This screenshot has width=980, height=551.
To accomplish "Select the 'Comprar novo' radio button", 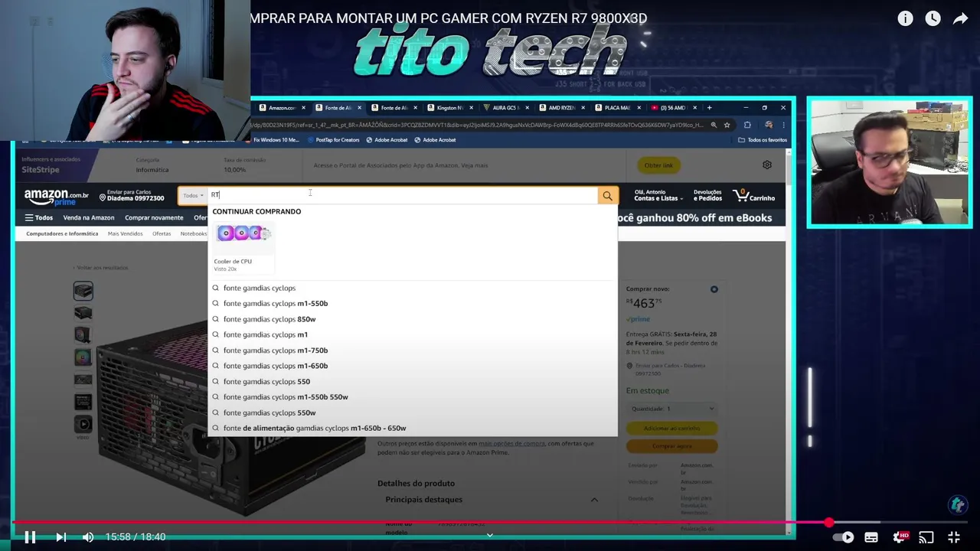I will point(714,289).
